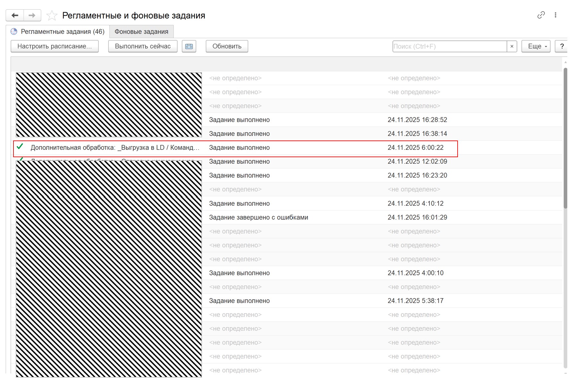Screen dimensions: 583x392
Task: Add this page to favorites via star icon
Action: 52,15
